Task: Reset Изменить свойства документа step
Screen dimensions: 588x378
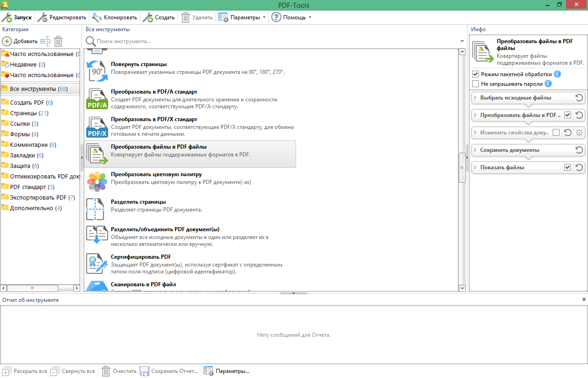Action: (568, 133)
